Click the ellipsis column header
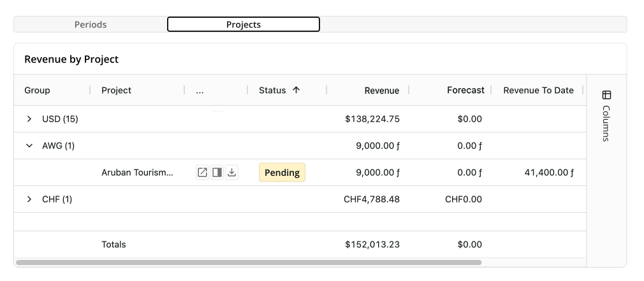This screenshot has width=644, height=281. (200, 90)
